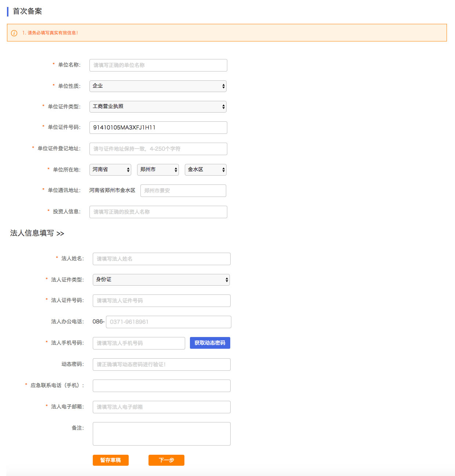Expand the 单位证件类型 dropdown
This screenshot has height=476, width=455.
pos(158,107)
